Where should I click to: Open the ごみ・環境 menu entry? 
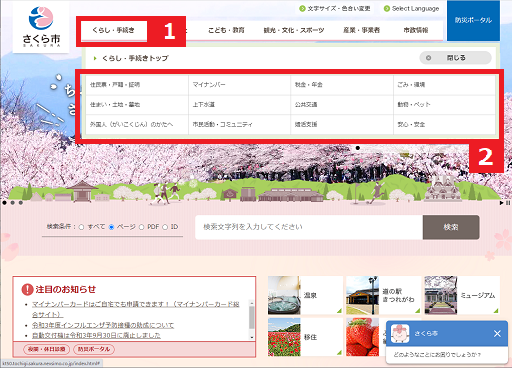[444, 85]
